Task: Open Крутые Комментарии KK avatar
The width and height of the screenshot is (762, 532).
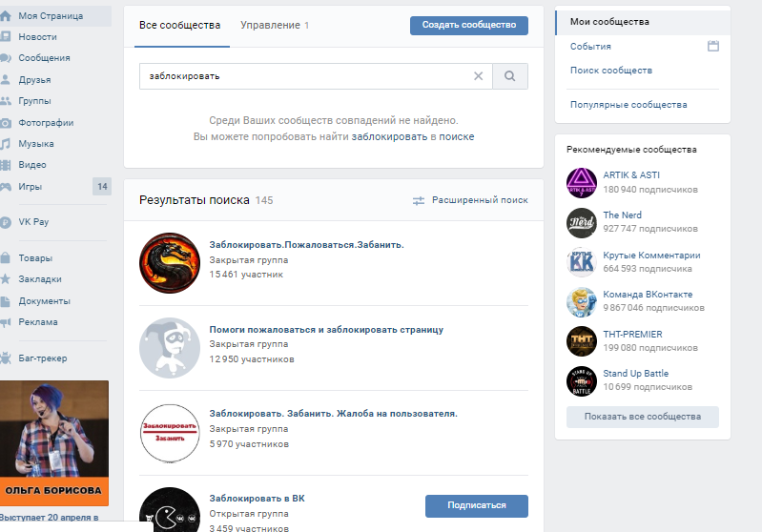Action: (x=582, y=262)
